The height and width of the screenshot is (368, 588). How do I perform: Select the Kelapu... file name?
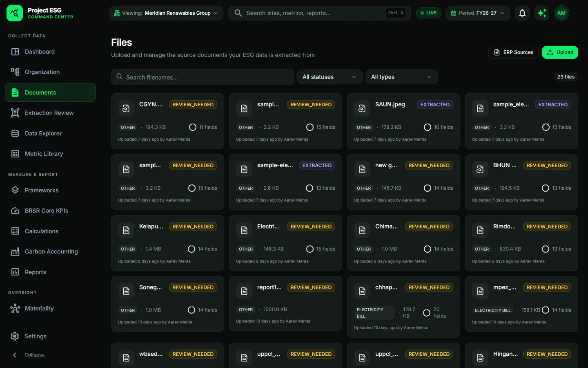[151, 227]
